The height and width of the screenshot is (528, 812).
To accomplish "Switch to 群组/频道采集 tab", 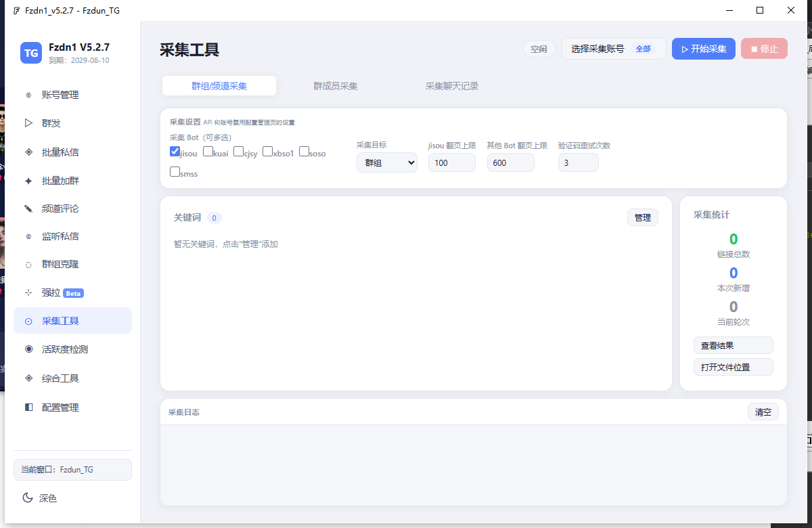I will (x=219, y=86).
